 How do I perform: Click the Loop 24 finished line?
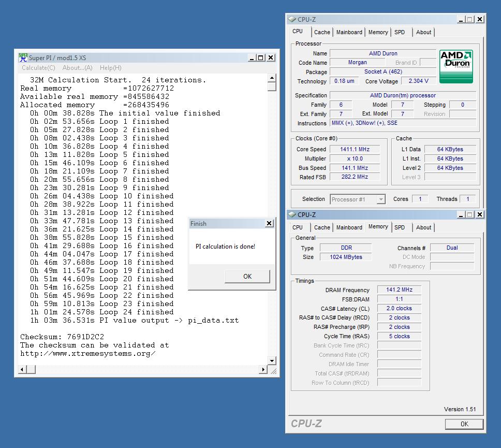101,312
